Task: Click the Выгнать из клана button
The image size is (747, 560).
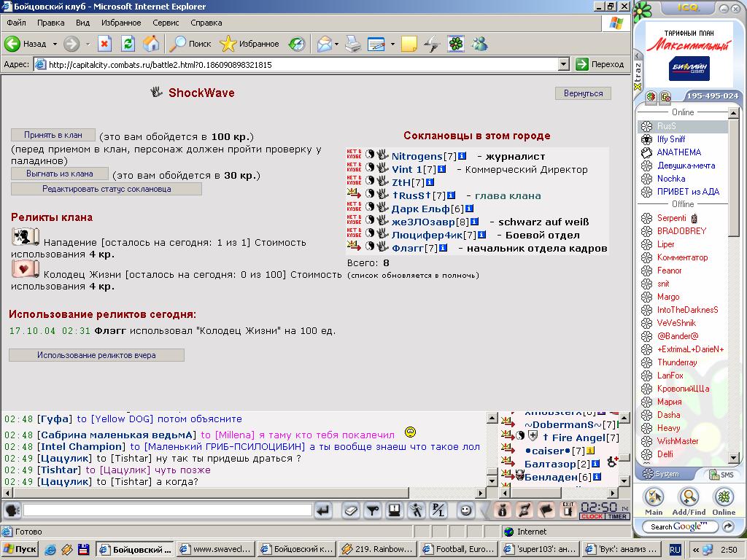Action: (x=60, y=174)
